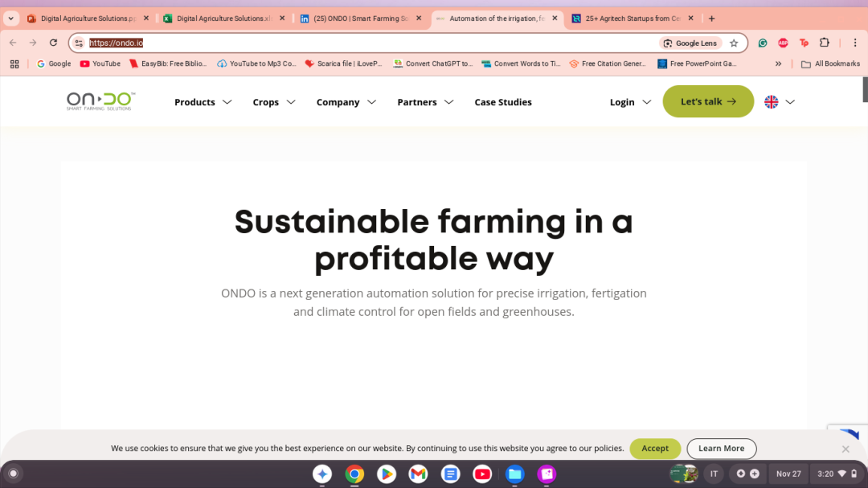
Task: Open Play Store from the shelf
Action: point(387,474)
